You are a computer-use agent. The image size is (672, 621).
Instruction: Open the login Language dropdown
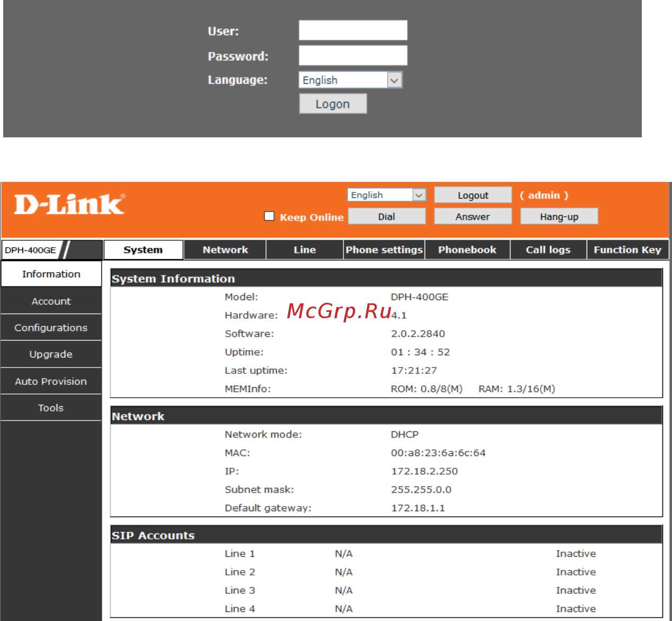coord(350,80)
